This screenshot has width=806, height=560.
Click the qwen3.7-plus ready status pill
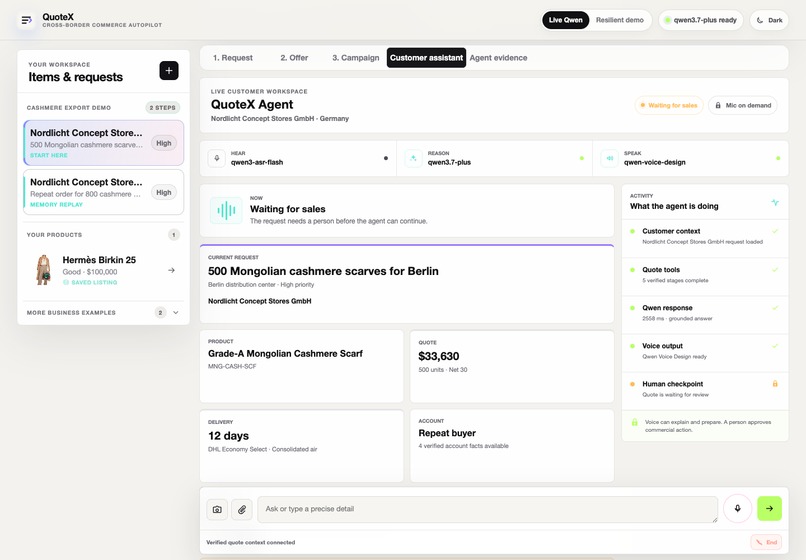[x=701, y=20]
